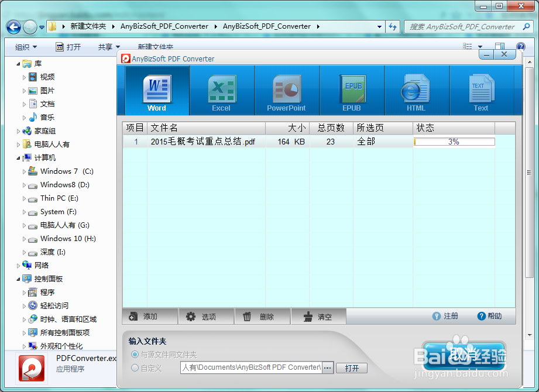
Task: Click the Explorer help question icon
Action: pyautogui.click(x=520, y=46)
